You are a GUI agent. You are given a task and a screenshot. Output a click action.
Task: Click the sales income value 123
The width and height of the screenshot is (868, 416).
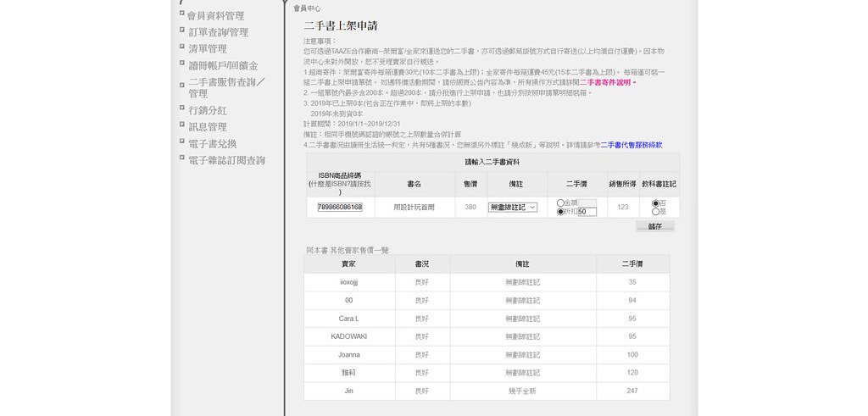[623, 208]
